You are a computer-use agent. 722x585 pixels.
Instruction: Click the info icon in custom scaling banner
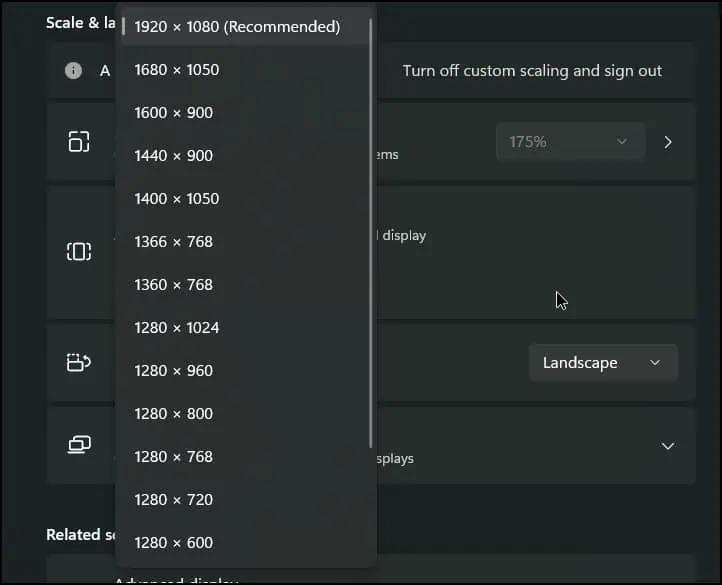[x=73, y=71]
